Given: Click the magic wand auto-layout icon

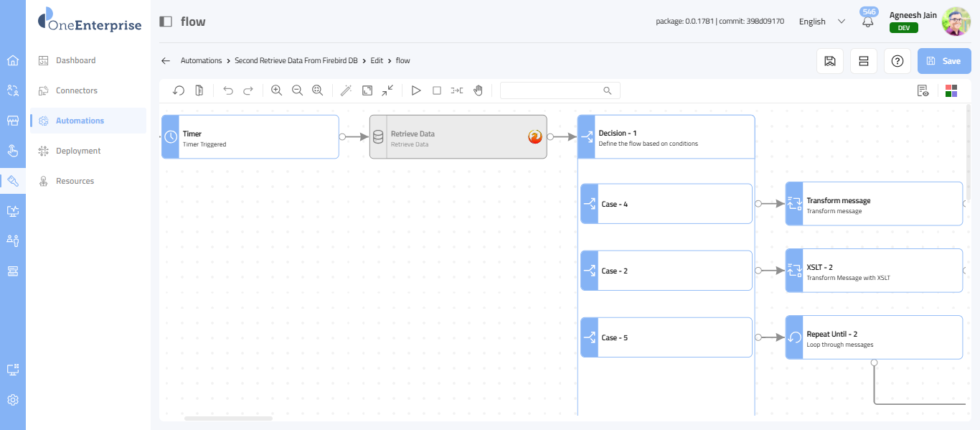Looking at the screenshot, I should (x=346, y=90).
